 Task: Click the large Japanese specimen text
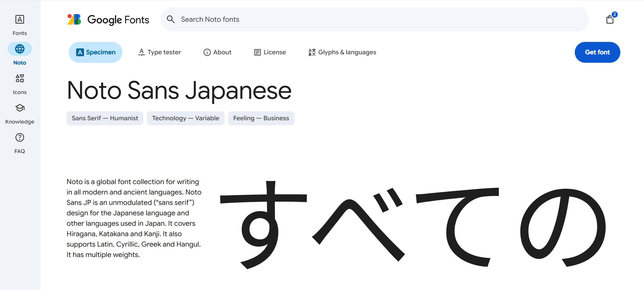click(412, 225)
